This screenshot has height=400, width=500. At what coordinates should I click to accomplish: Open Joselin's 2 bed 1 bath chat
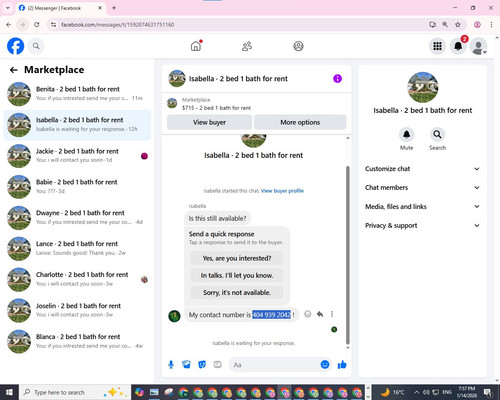coord(77,311)
